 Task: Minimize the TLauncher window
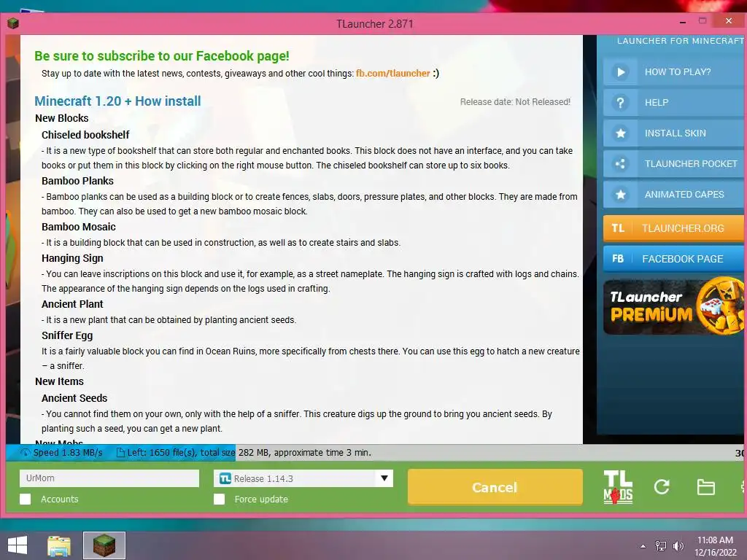[x=683, y=22]
